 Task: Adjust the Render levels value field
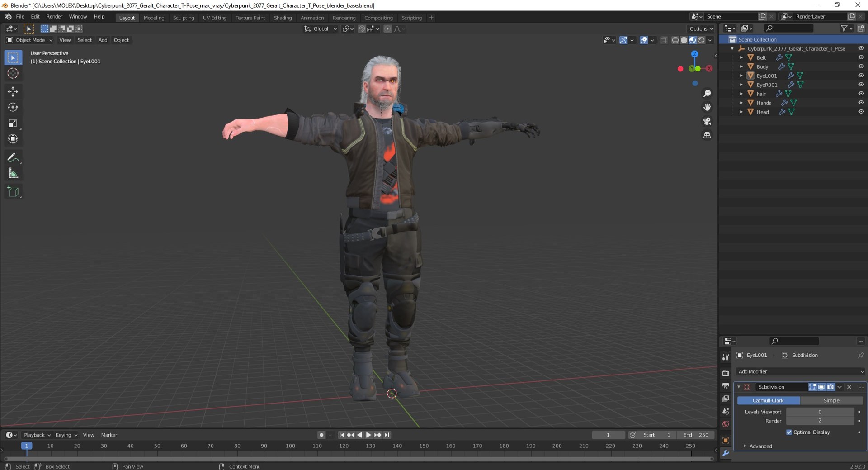[x=820, y=421]
